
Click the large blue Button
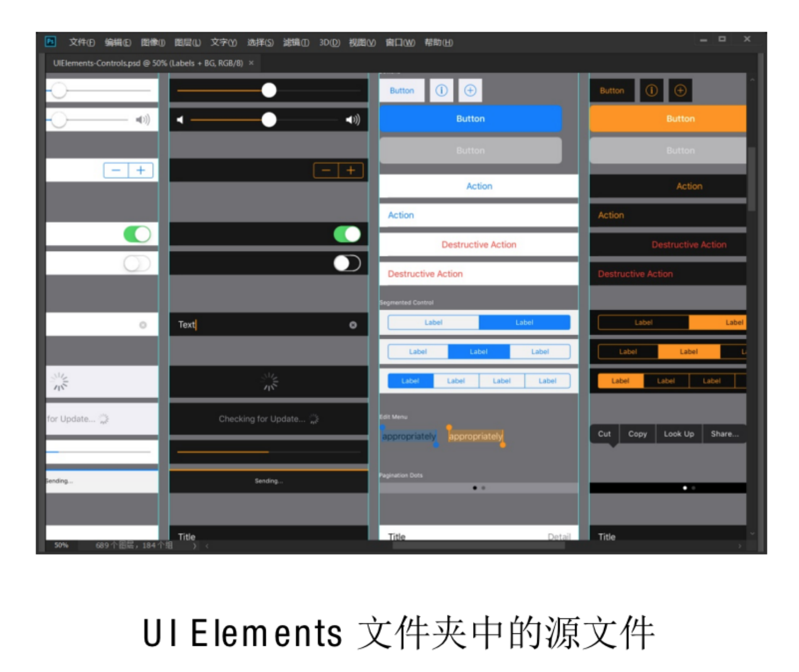click(x=470, y=119)
